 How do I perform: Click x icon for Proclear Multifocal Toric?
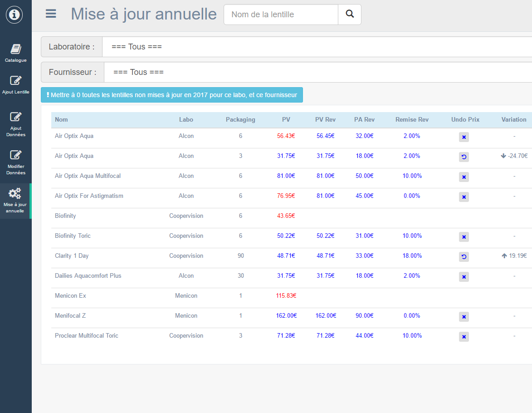click(464, 337)
